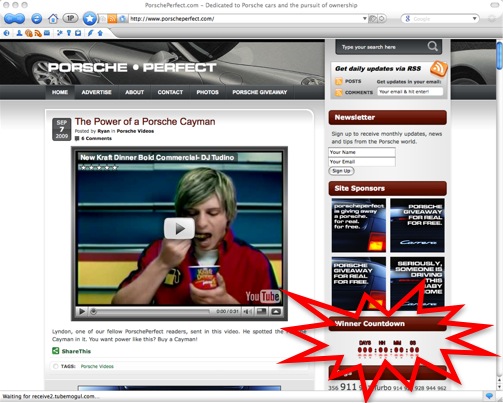The image size is (503, 403).
Task: Click the 1P toolbar button
Action: click(x=70, y=18)
